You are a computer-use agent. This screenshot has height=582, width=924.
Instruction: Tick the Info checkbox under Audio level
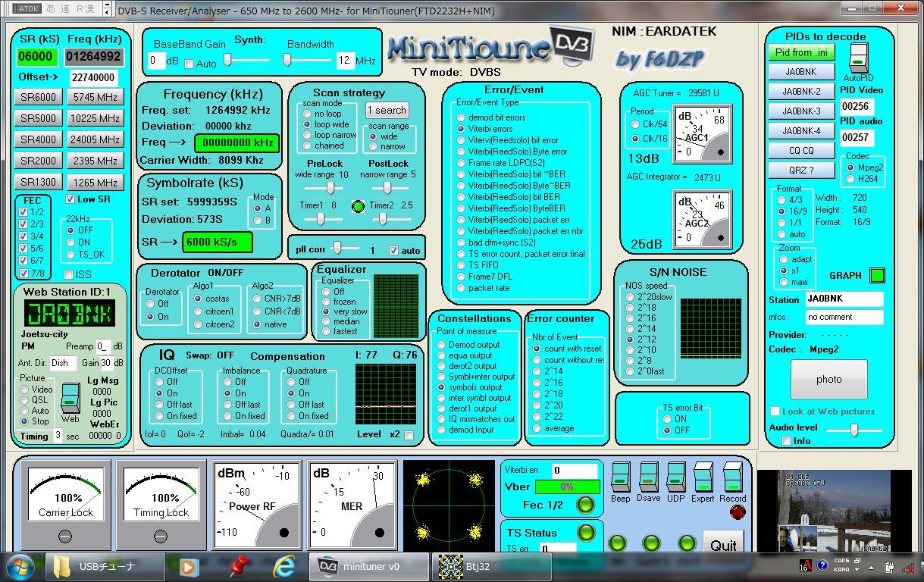(786, 440)
